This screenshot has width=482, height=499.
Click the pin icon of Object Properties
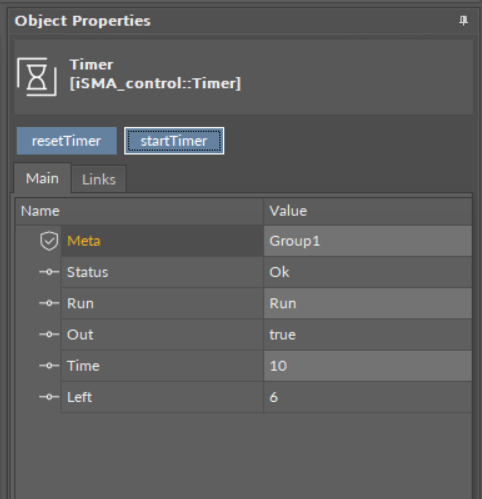(x=463, y=21)
